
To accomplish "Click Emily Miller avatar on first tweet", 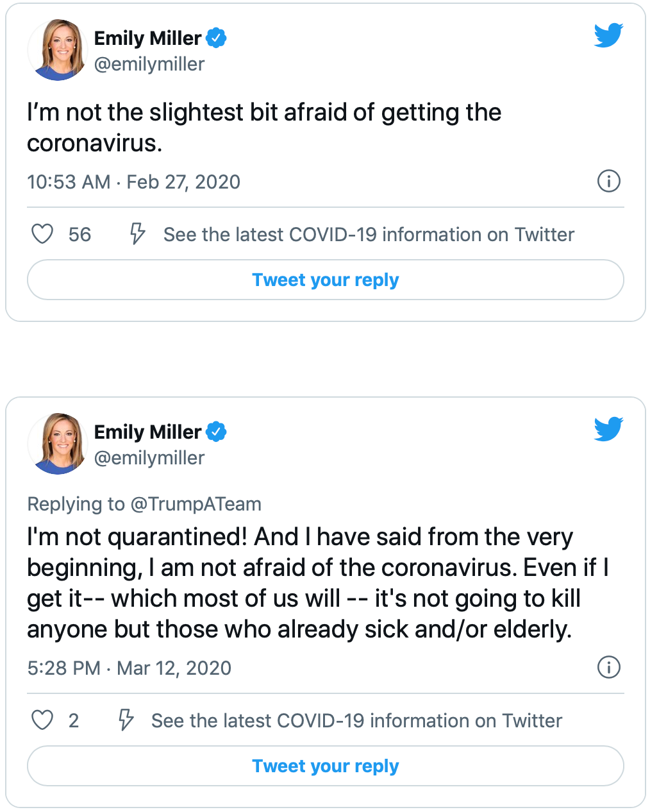I will click(58, 50).
